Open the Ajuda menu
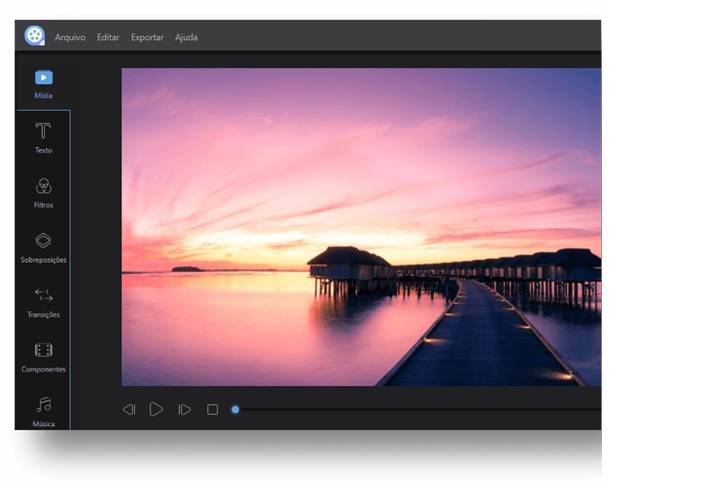The width and height of the screenshot is (720, 485). coord(186,37)
